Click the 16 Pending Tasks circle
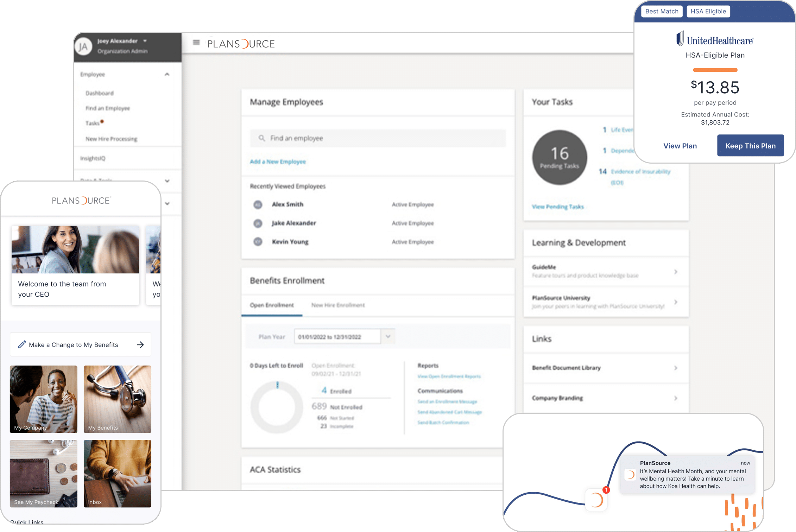 pos(560,158)
